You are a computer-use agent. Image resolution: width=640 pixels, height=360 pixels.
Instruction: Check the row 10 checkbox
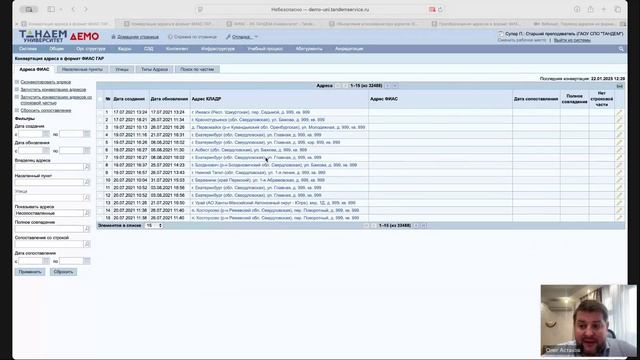pos(100,180)
